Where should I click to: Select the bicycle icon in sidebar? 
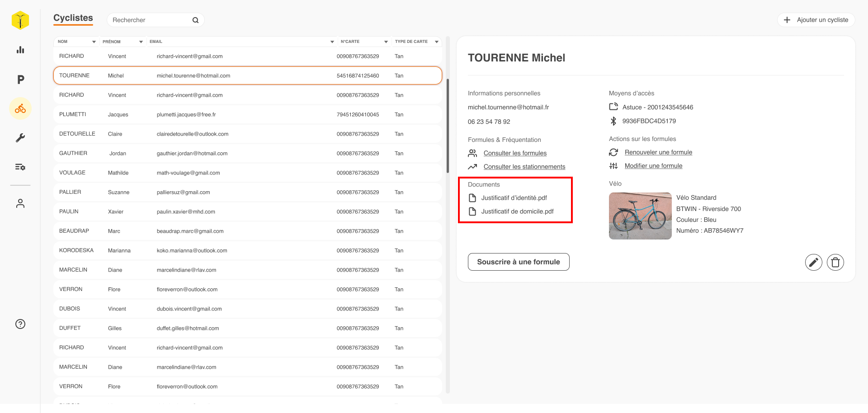[20, 109]
